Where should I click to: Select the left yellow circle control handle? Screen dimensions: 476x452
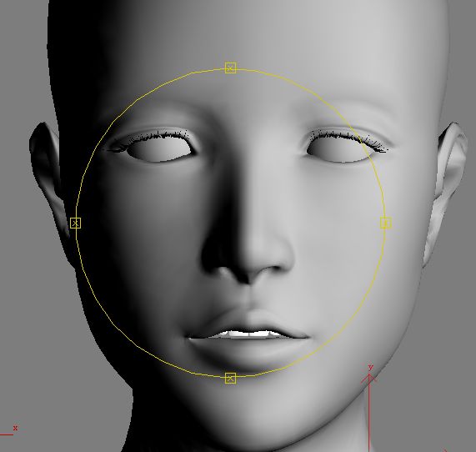click(75, 223)
